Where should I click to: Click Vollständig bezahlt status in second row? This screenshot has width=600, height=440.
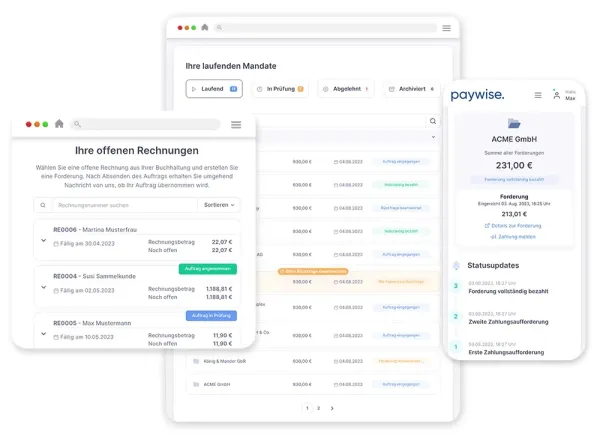[x=401, y=185]
